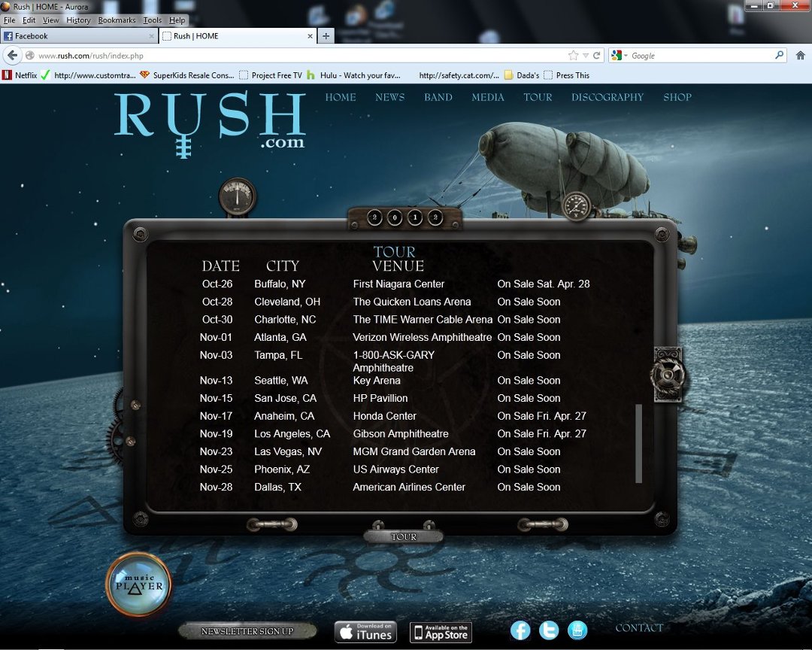Click the browser Back arrow button
This screenshot has width=812, height=650.
[x=13, y=55]
